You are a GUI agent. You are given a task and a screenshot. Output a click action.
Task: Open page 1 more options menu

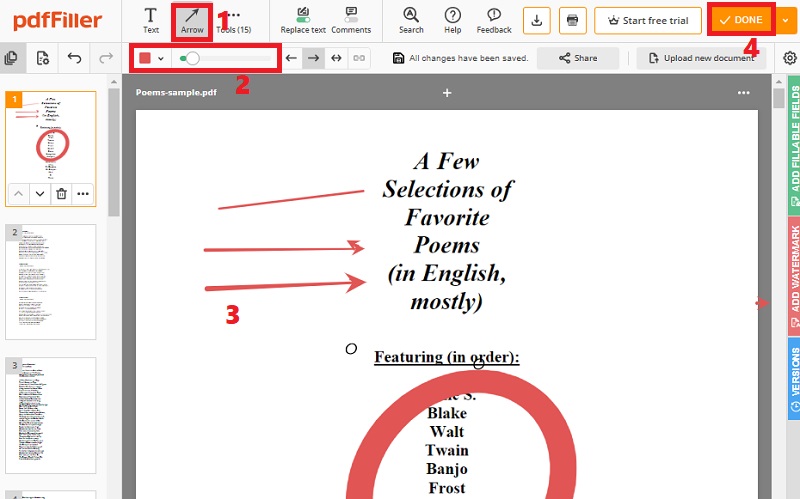coord(83,194)
